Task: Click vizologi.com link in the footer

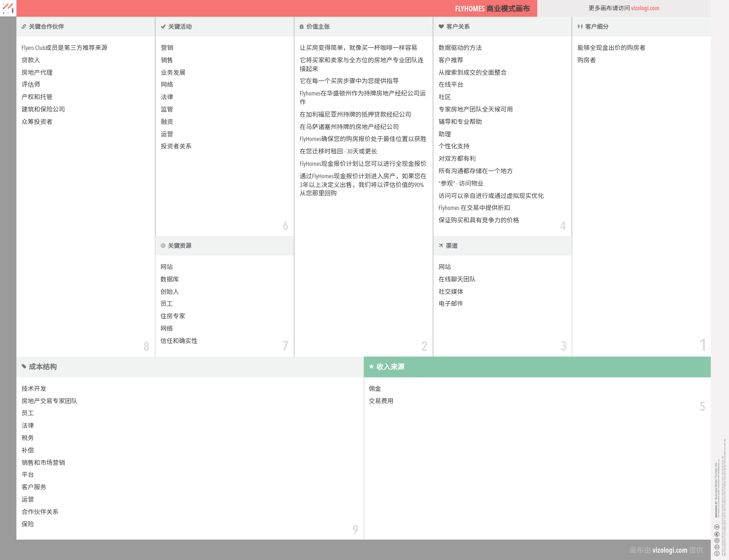Action: [670, 550]
